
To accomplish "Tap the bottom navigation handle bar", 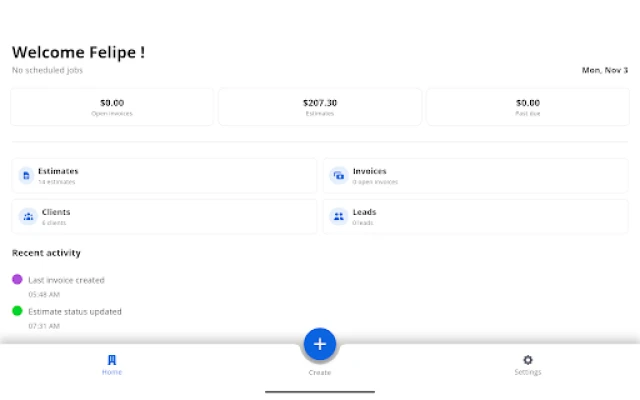I will point(320,392).
